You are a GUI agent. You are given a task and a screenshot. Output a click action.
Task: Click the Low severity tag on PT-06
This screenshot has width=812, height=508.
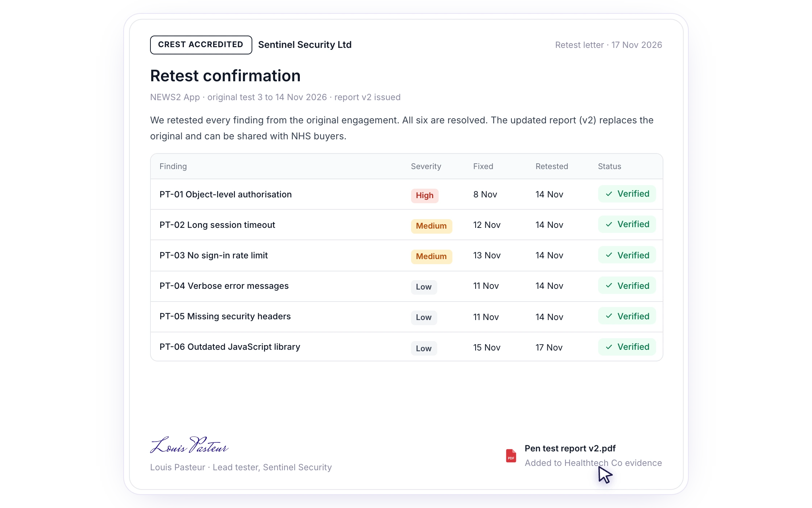pos(424,348)
